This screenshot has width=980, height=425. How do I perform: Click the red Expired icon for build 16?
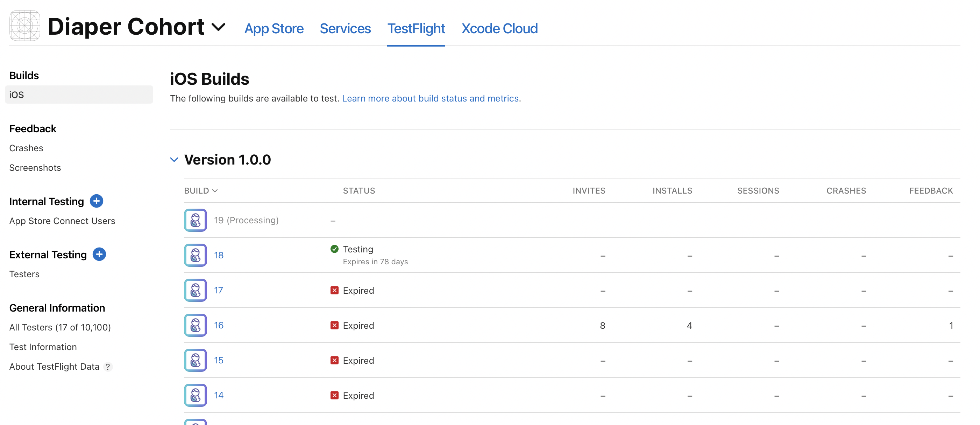(334, 326)
